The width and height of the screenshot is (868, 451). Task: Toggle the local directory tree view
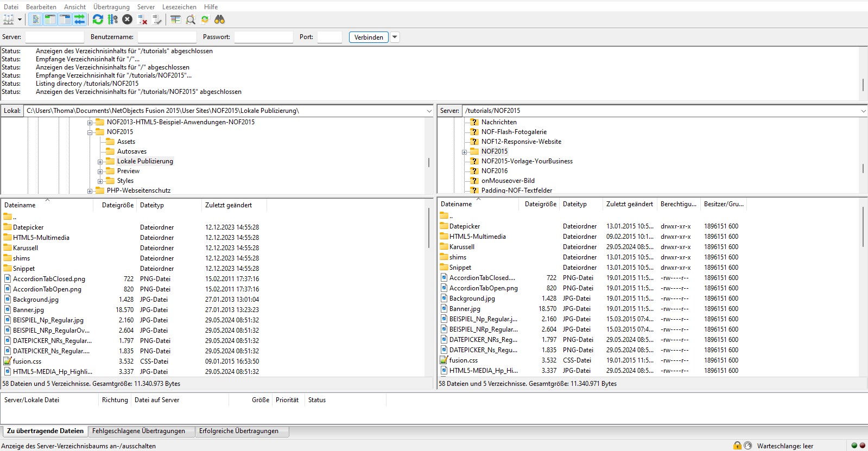coord(50,20)
